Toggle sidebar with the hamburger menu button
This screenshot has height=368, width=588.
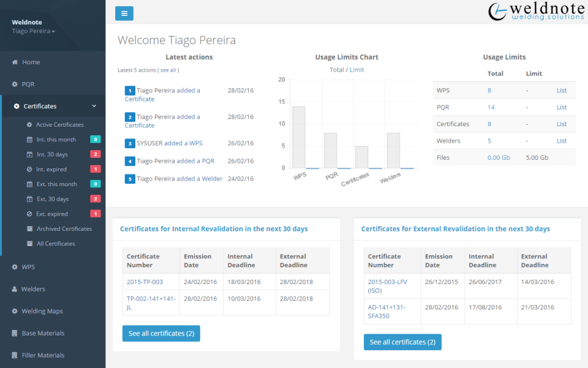[124, 13]
